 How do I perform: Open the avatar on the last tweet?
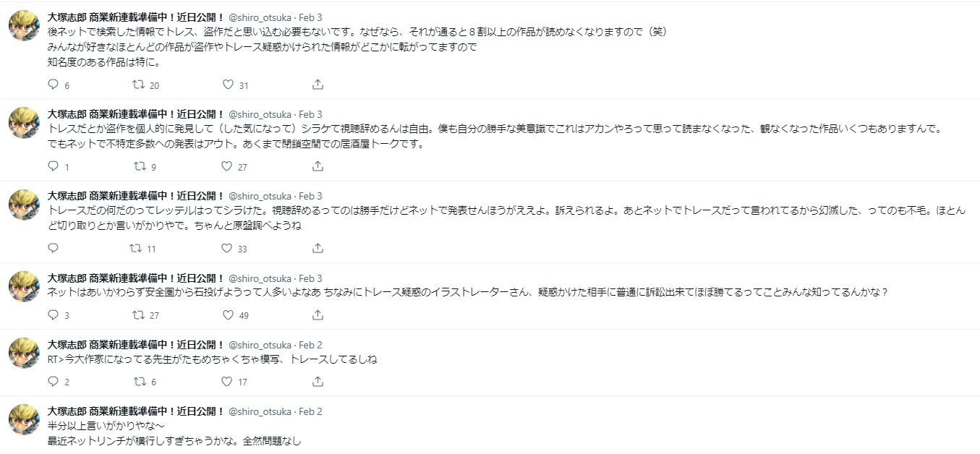[24, 419]
